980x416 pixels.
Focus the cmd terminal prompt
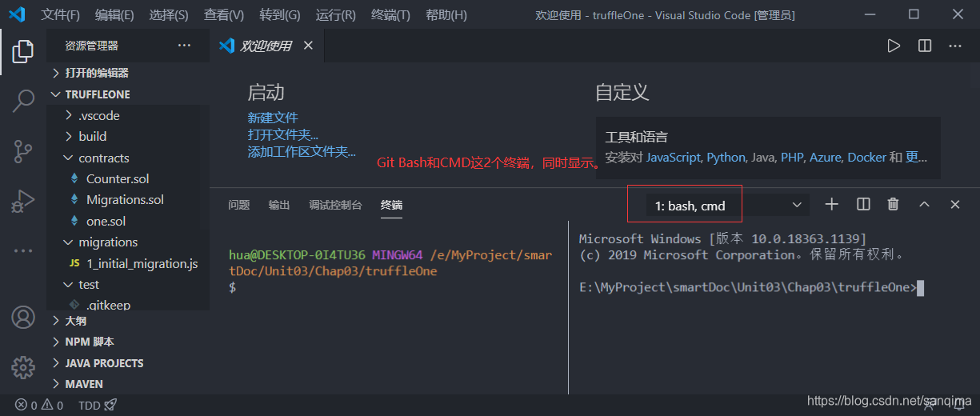coord(752,287)
